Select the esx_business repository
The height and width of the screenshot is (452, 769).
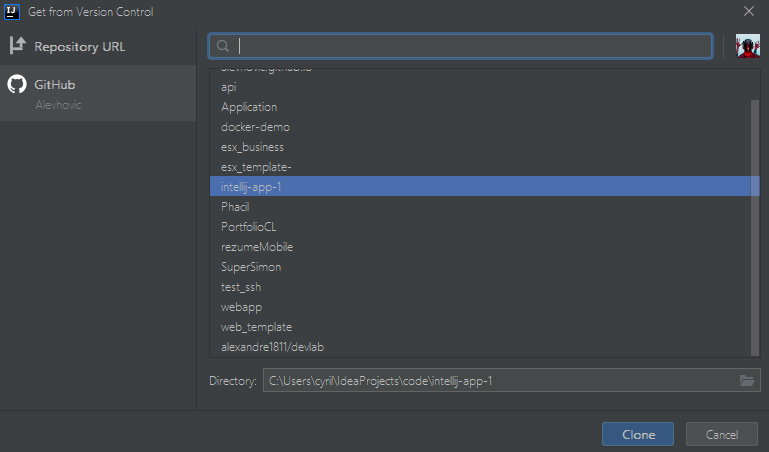[485, 147]
